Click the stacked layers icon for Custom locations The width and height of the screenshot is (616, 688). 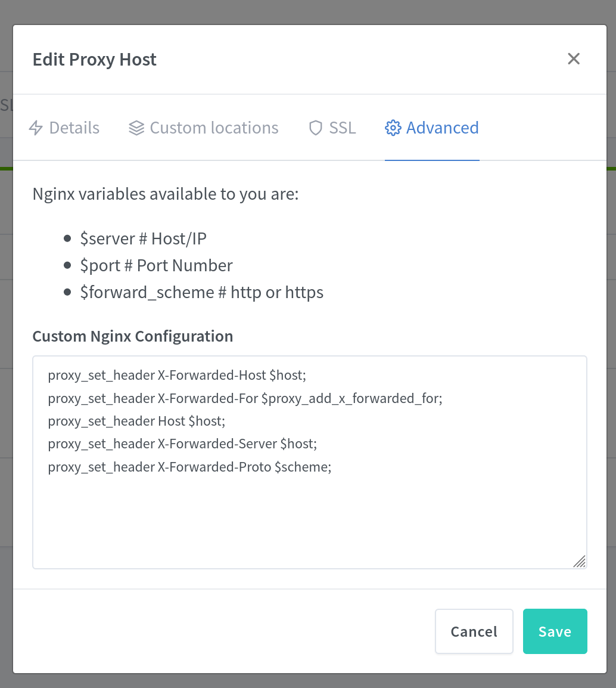coord(136,128)
